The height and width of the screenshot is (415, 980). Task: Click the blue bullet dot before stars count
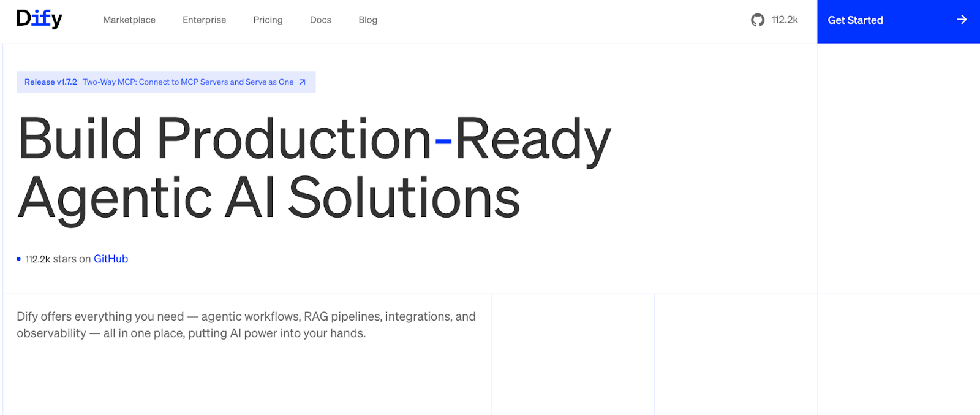coord(18,259)
